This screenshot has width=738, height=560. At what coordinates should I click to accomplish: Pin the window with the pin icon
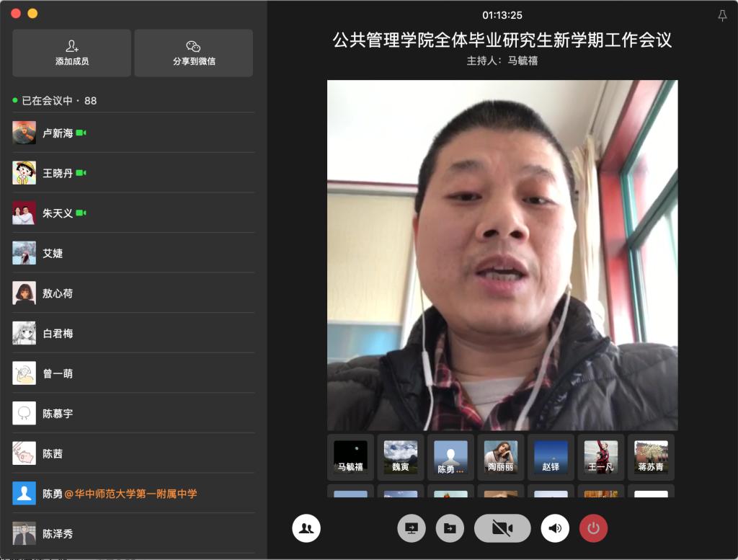722,16
